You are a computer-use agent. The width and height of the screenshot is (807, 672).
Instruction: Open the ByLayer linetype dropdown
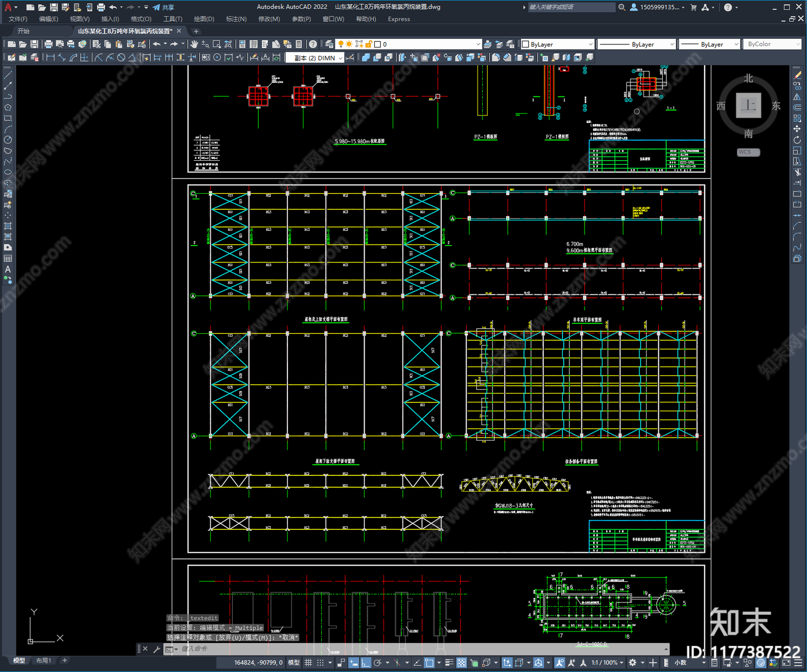coord(637,44)
